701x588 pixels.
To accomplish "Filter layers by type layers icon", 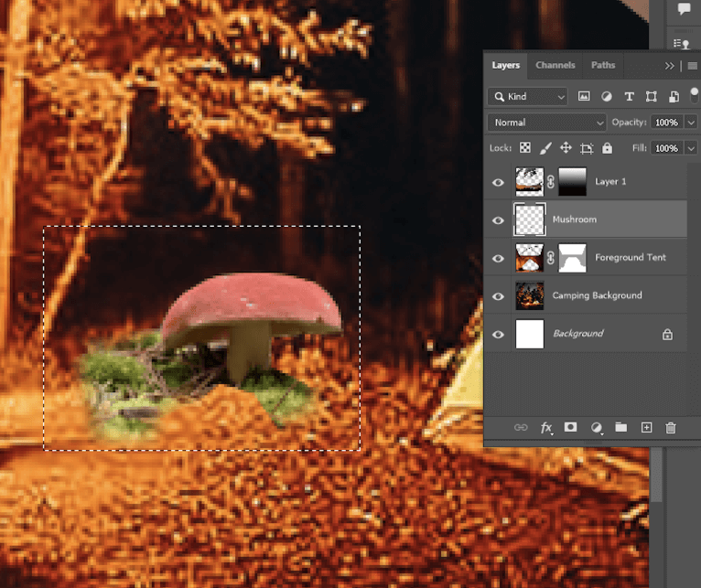I will point(629,97).
